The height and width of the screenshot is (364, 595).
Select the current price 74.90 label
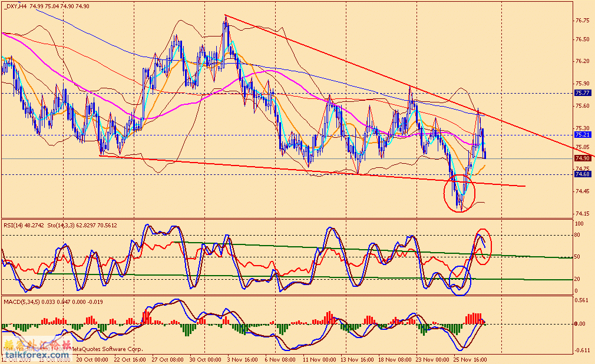(583, 158)
